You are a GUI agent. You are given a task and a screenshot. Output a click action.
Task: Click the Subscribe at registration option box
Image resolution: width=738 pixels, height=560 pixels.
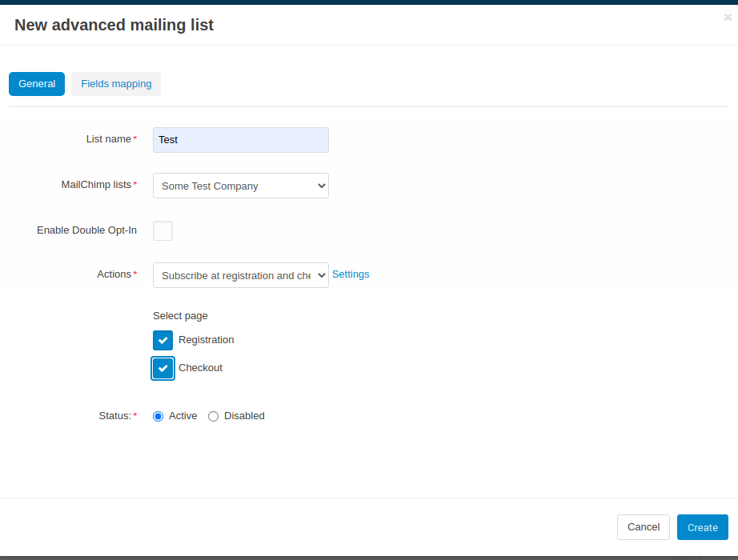pos(240,275)
